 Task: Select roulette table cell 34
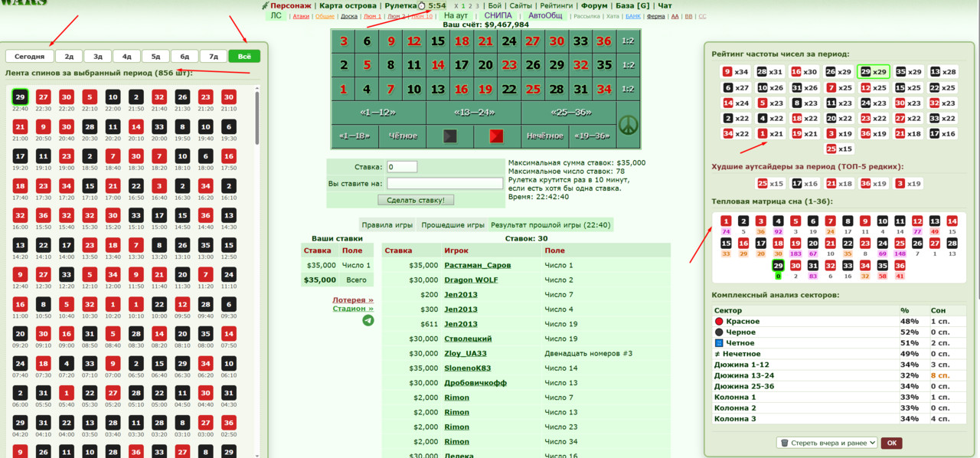[x=604, y=89]
